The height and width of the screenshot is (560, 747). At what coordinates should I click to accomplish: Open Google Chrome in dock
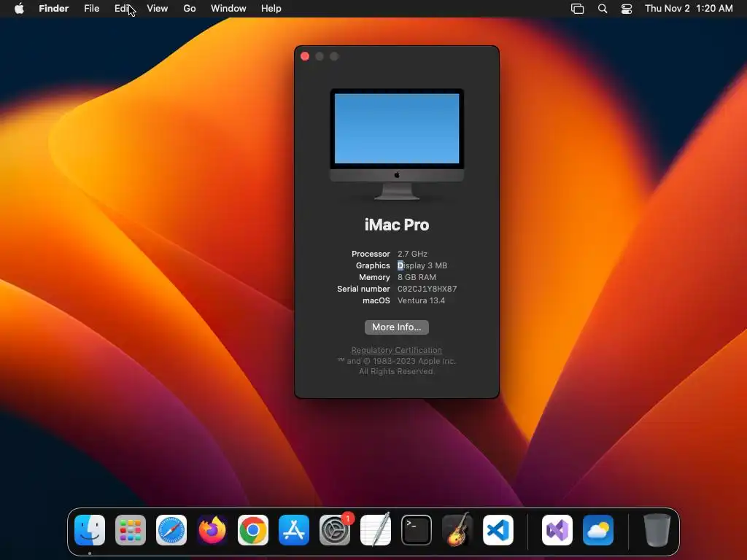pyautogui.click(x=253, y=530)
